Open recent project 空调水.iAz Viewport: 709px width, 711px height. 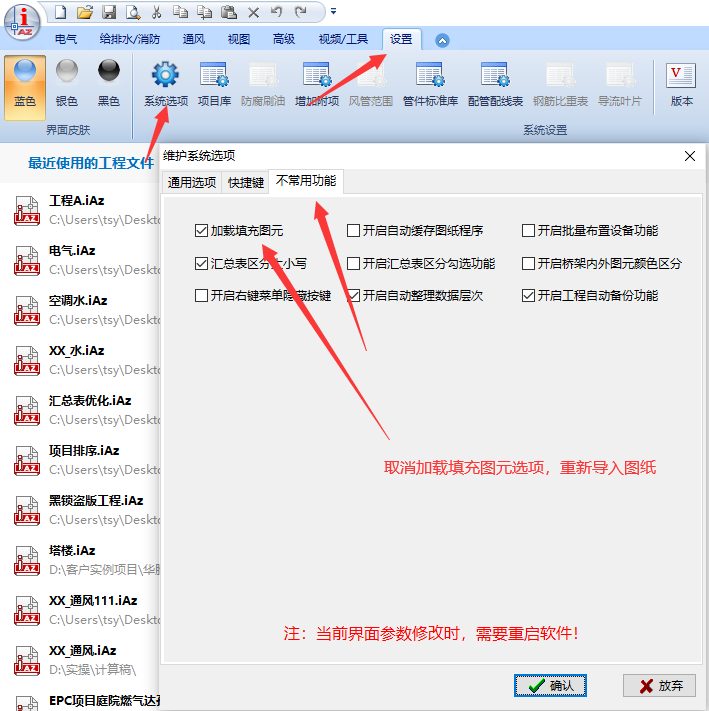[78, 300]
